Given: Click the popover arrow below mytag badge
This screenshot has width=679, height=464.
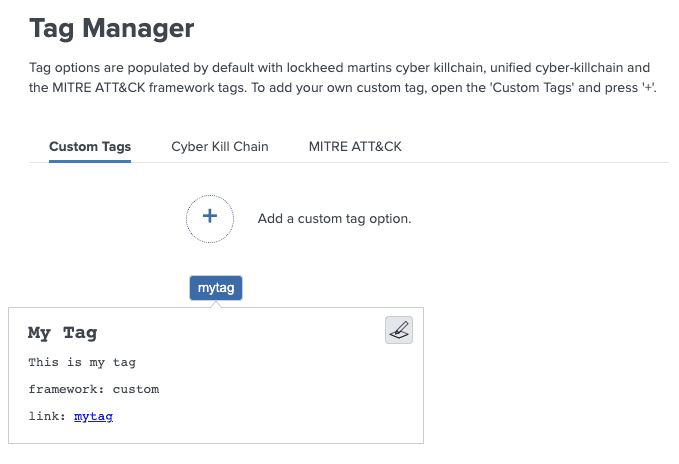Looking at the screenshot, I should [216, 303].
